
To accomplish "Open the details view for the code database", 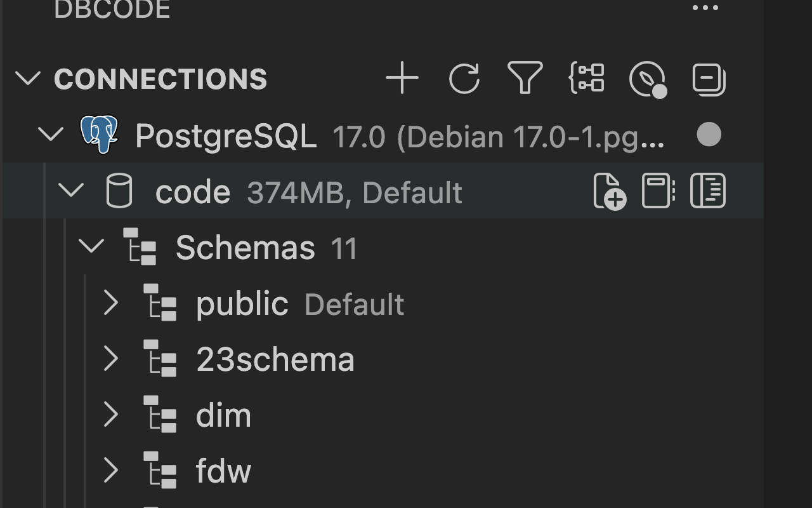I will [x=707, y=190].
